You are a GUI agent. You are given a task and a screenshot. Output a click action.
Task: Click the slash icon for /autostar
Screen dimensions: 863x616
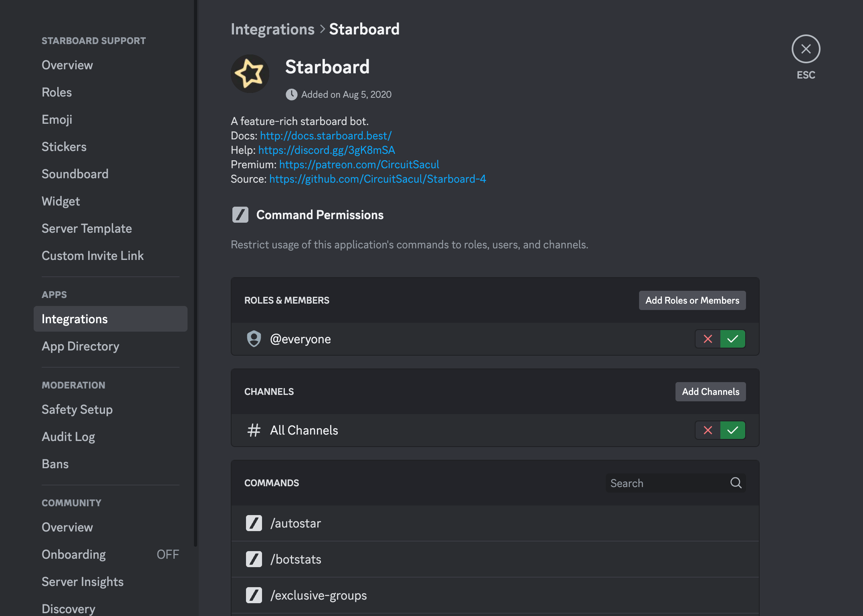[254, 523]
